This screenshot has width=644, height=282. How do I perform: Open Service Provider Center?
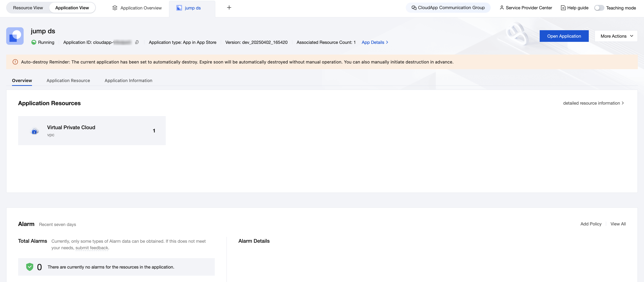coord(526,8)
